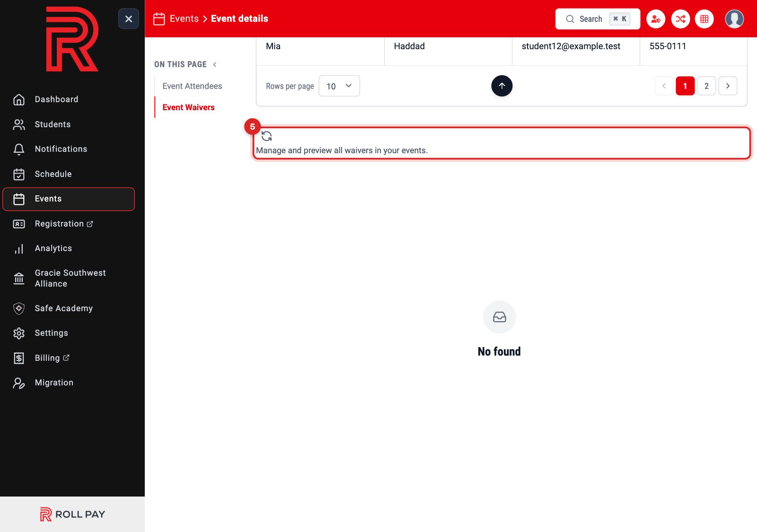
Task: Click the Registration ID card icon
Action: [19, 224]
